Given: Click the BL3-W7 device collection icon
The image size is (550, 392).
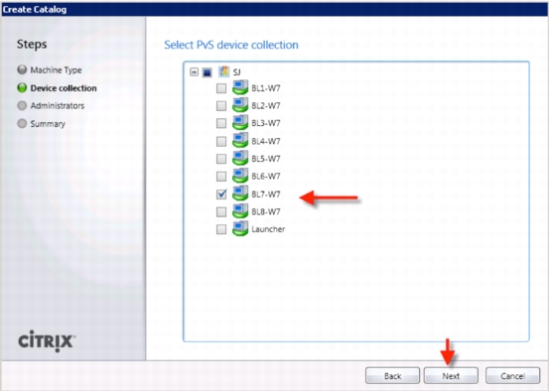Looking at the screenshot, I should [240, 122].
